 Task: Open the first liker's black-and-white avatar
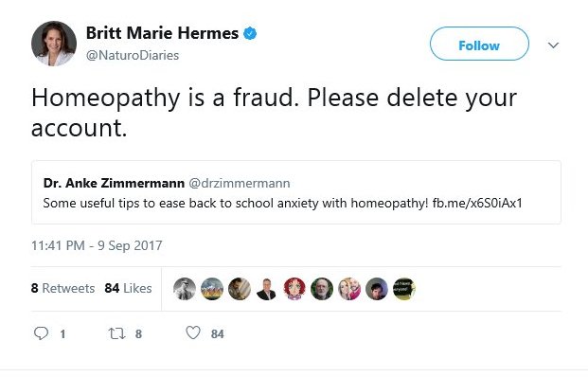(185, 289)
